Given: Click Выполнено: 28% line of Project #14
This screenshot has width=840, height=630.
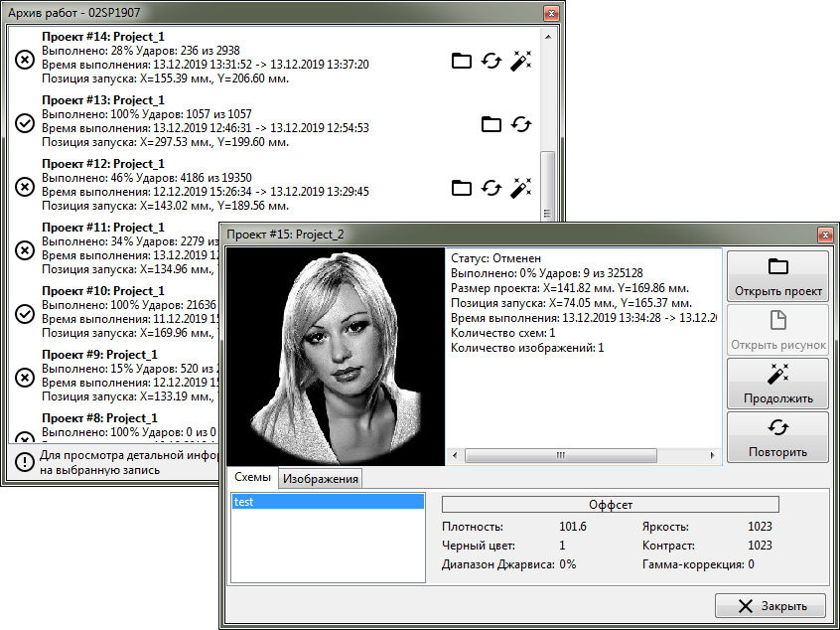Looking at the screenshot, I should (x=140, y=51).
